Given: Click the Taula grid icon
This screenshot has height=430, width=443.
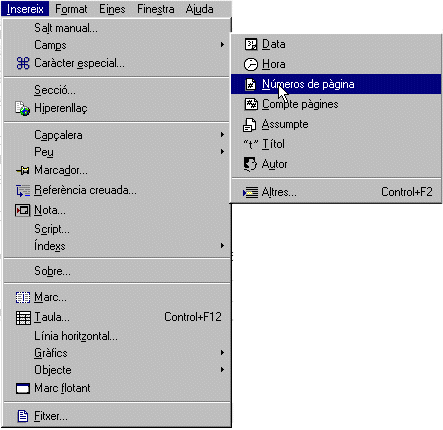Looking at the screenshot, I should 23,317.
